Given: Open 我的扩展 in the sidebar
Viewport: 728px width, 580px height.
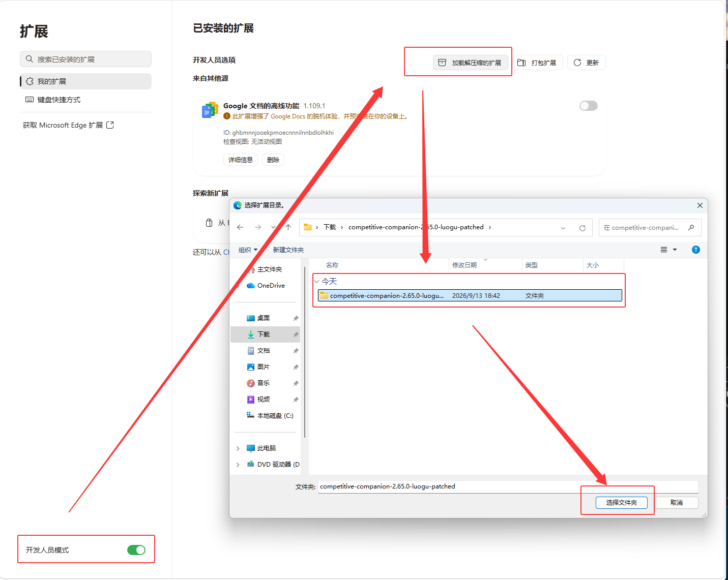Looking at the screenshot, I should pos(85,81).
